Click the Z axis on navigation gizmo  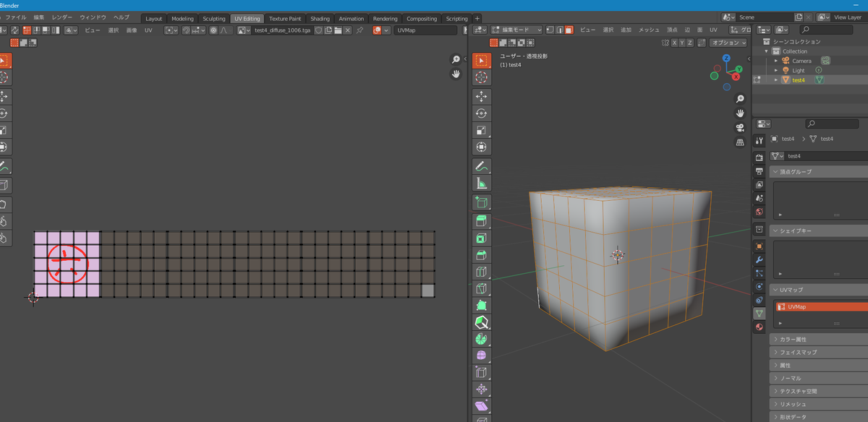click(726, 59)
